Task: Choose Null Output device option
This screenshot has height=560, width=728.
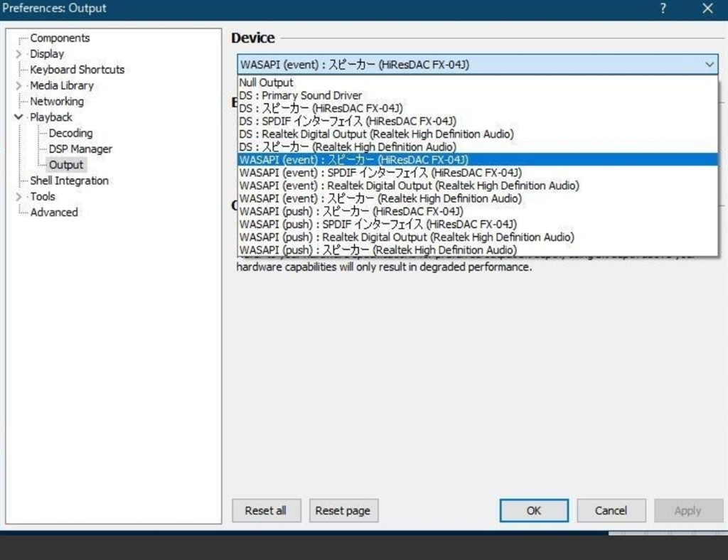Action: pos(477,82)
